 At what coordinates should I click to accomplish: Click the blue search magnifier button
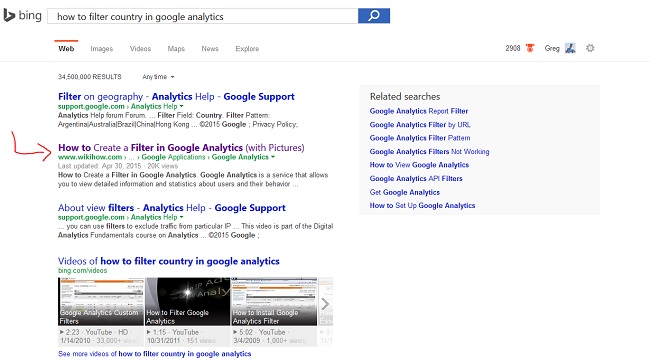click(x=374, y=16)
